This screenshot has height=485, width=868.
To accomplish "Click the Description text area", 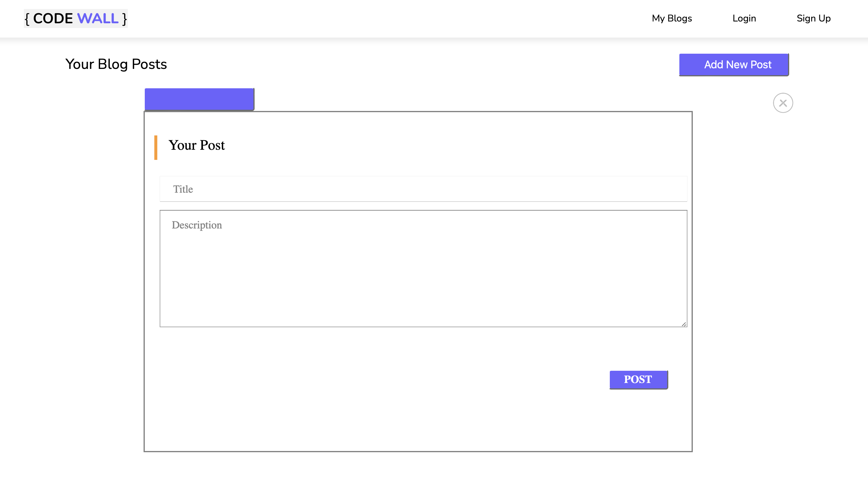I will [423, 268].
